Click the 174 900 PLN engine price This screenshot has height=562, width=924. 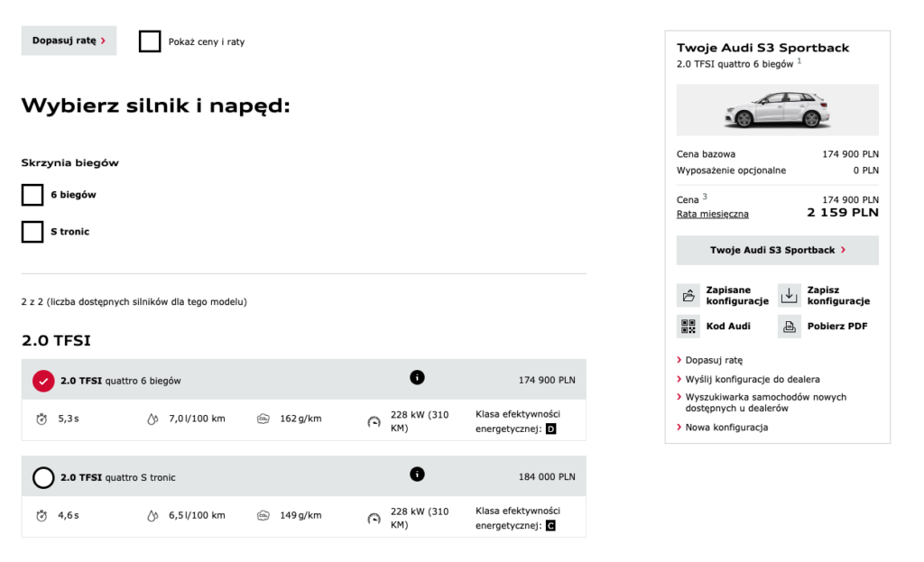pyautogui.click(x=547, y=381)
